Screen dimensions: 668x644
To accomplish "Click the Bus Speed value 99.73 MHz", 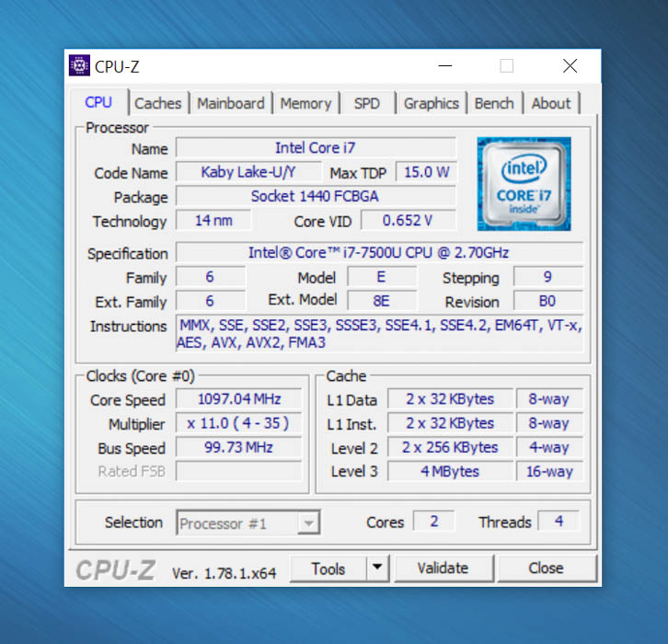I will point(239,447).
